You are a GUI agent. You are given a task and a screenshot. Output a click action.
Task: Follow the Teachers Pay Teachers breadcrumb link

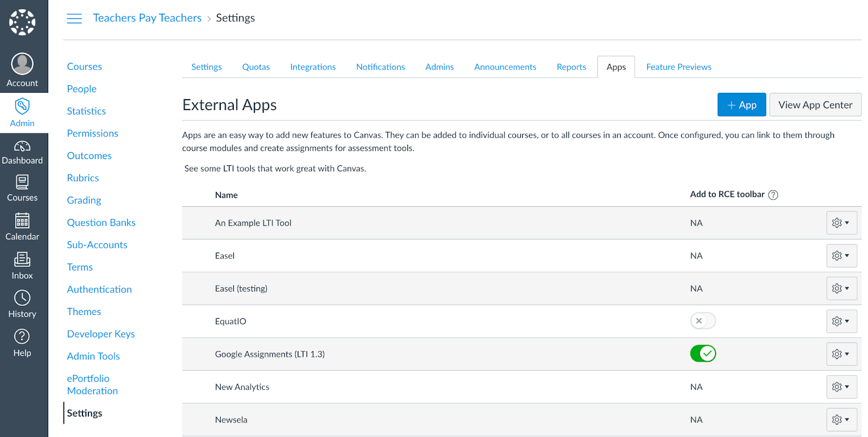click(147, 18)
